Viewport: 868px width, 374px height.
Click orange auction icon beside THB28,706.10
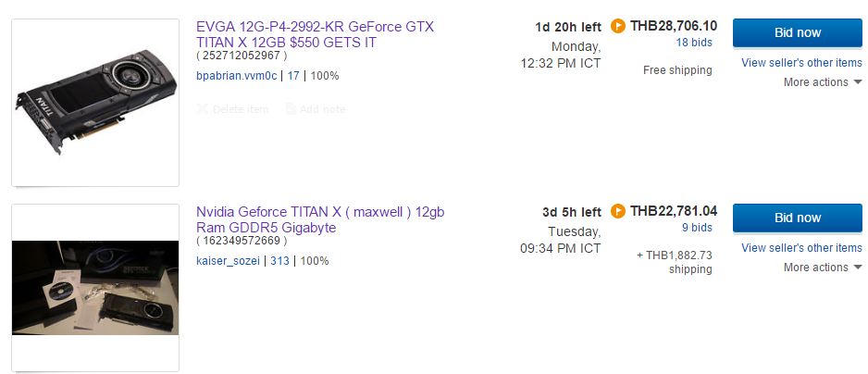[619, 26]
